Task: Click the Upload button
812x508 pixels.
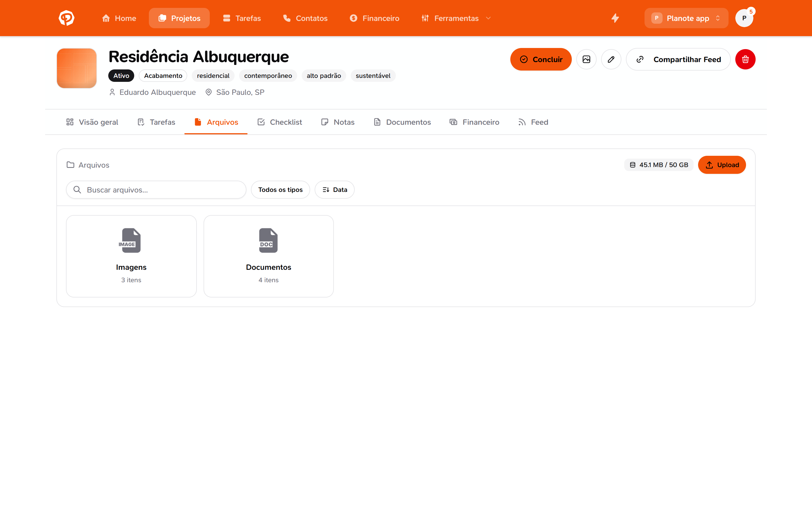Action: [722, 165]
